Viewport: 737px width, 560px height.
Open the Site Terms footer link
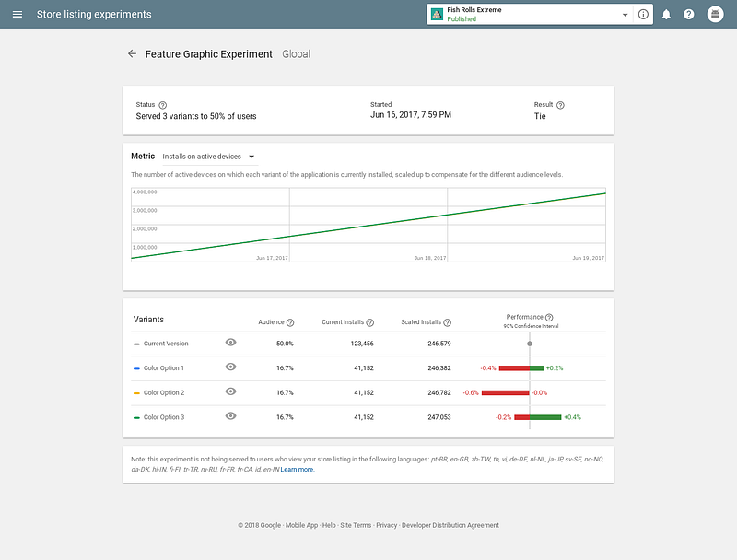(356, 525)
